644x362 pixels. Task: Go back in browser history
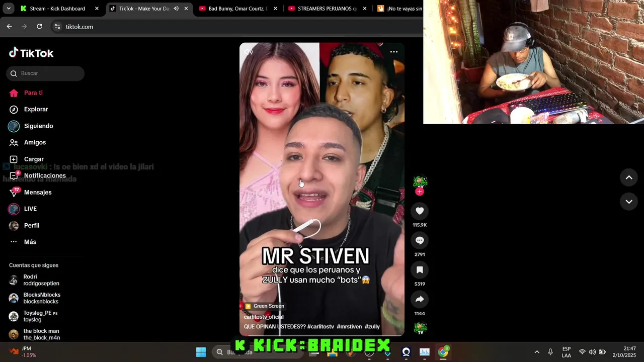(9, 27)
